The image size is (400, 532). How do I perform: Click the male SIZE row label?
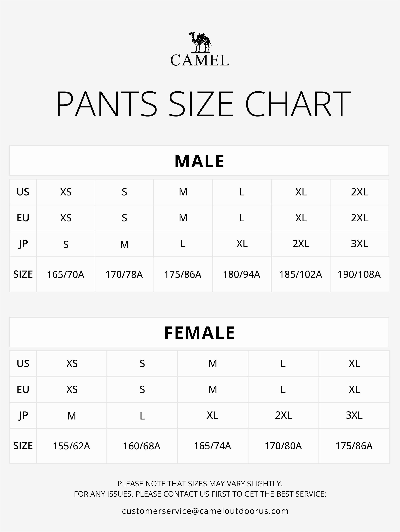pyautogui.click(x=23, y=274)
